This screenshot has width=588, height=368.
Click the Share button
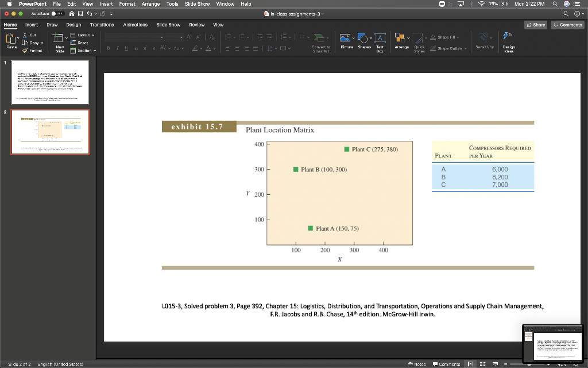[x=535, y=25]
